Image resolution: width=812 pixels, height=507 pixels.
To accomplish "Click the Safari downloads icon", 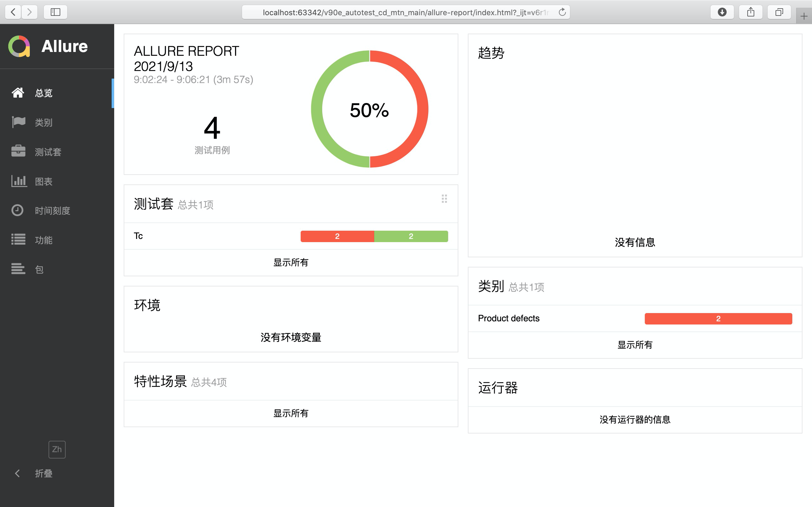I will click(722, 12).
